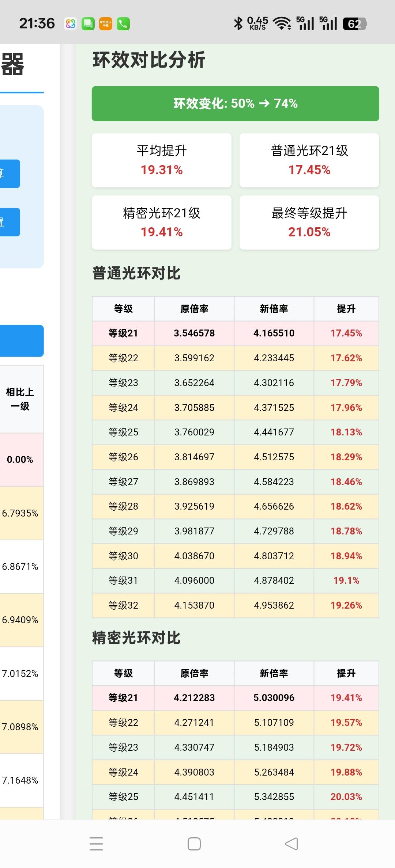Click the value 3.652264

point(194,383)
